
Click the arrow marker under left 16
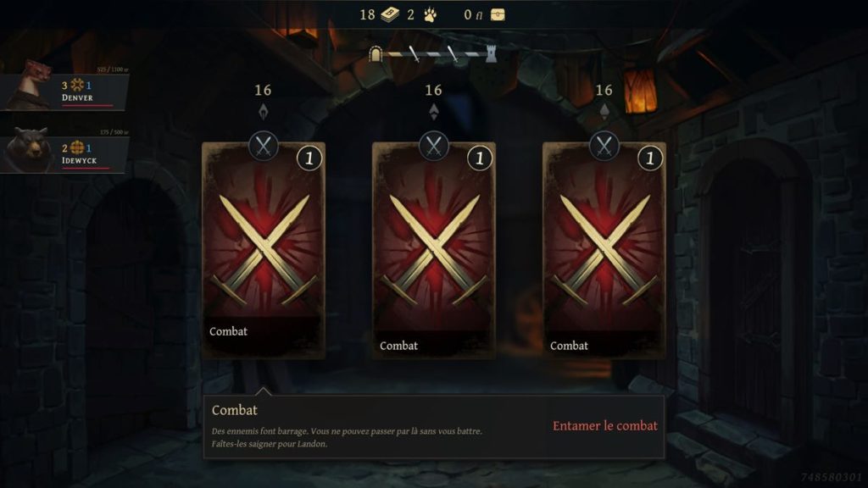click(x=264, y=111)
